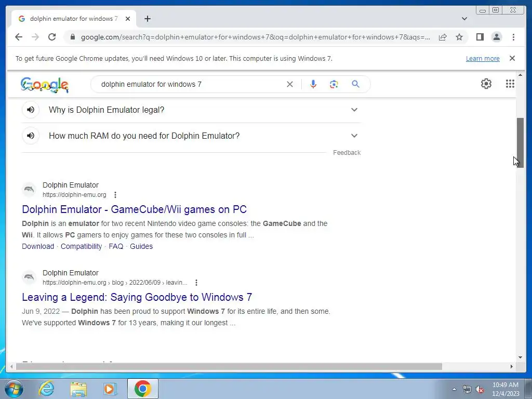The height and width of the screenshot is (399, 532).
Task: Open the tab search chevron
Action: tap(464, 19)
